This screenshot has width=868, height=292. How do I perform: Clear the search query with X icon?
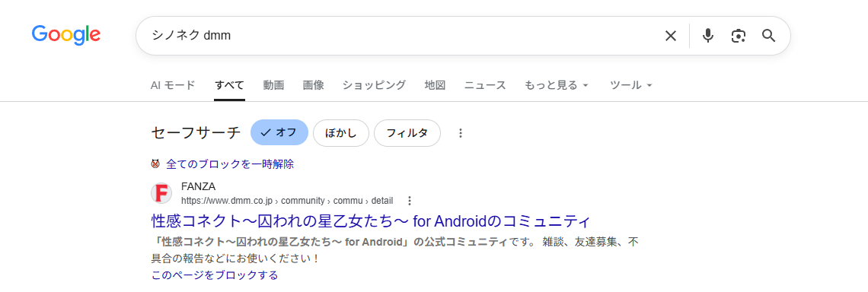tap(670, 36)
